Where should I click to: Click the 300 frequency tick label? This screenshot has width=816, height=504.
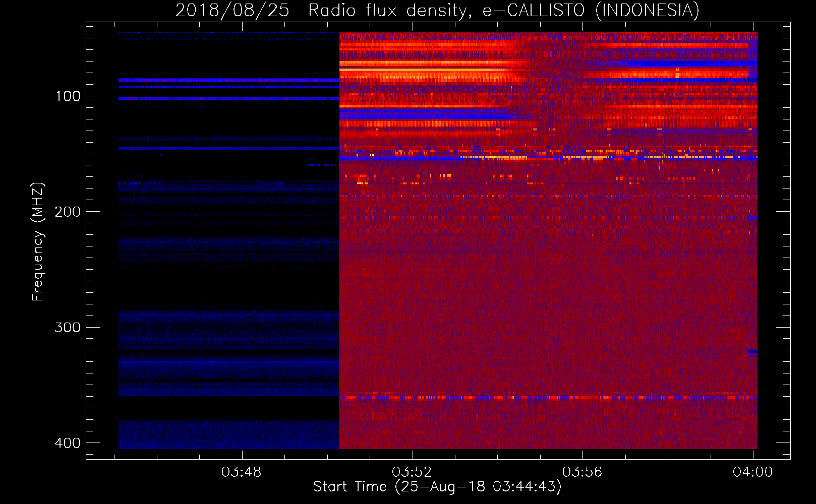coord(68,328)
